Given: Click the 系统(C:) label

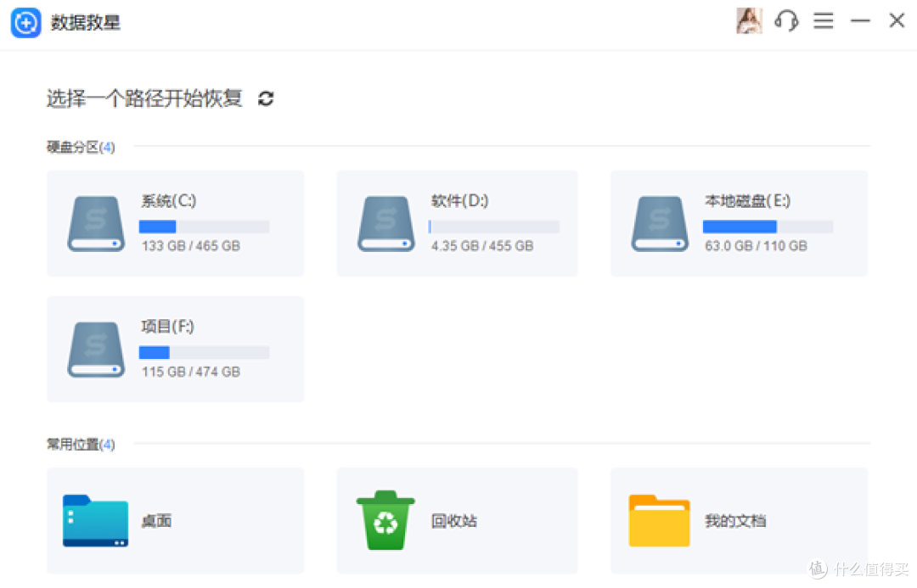Looking at the screenshot, I should [168, 201].
